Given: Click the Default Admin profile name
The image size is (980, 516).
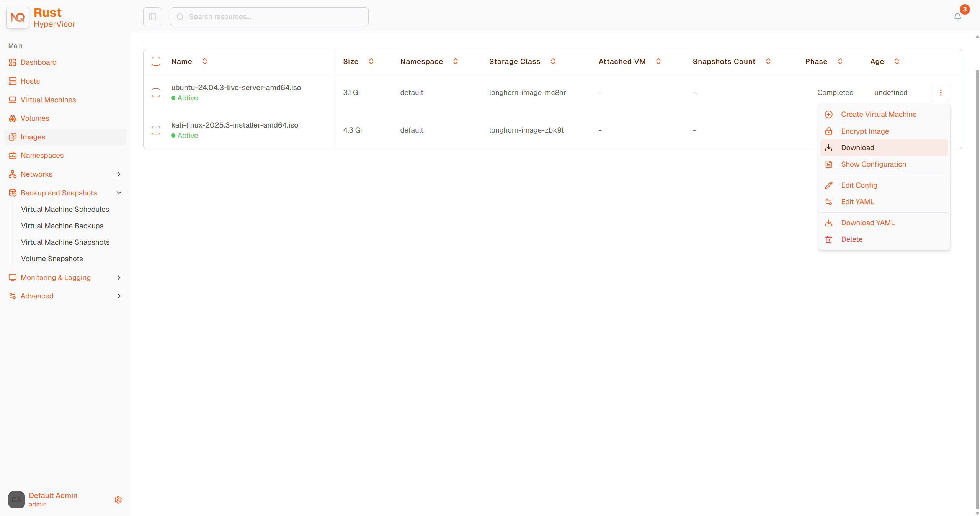Looking at the screenshot, I should pos(53,496).
